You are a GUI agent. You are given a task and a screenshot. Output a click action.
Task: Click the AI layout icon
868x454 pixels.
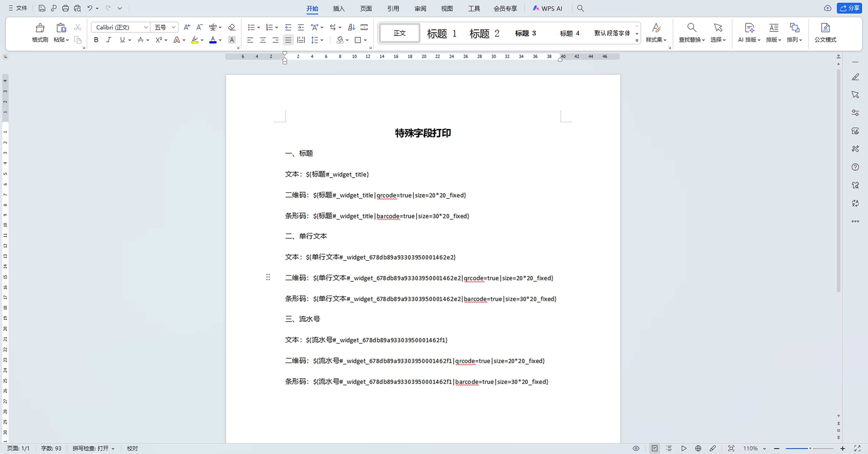click(749, 28)
